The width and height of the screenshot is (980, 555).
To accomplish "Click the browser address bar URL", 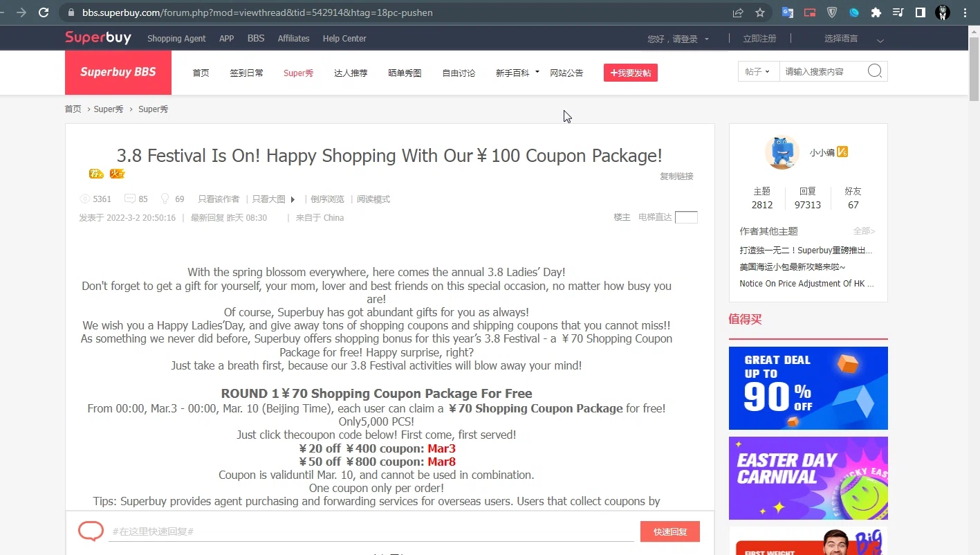I will [258, 12].
